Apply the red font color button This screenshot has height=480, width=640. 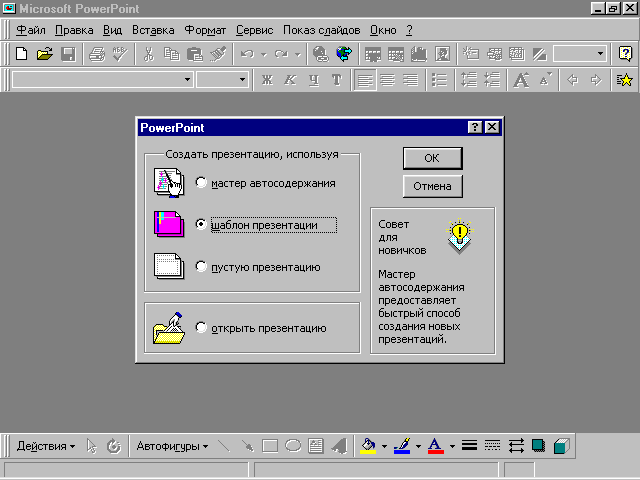point(436,446)
